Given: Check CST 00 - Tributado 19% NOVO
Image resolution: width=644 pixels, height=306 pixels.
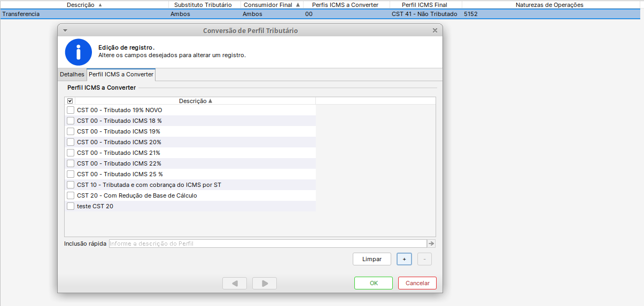Looking at the screenshot, I should 71,110.
